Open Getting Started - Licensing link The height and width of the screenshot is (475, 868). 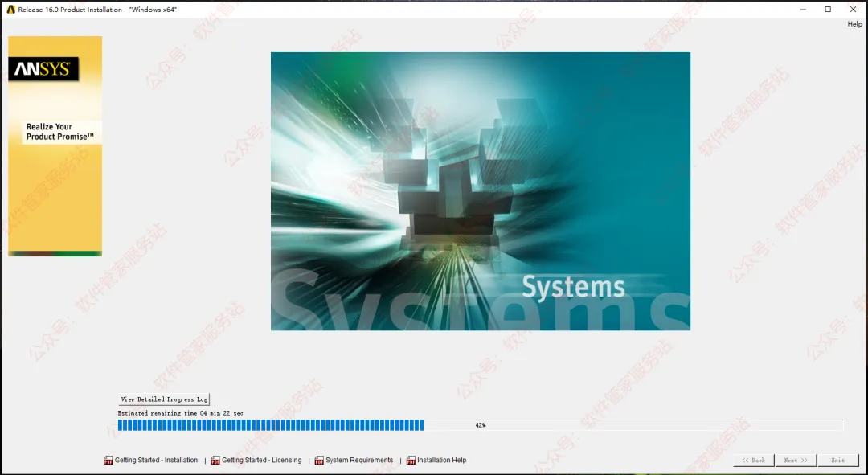262,460
